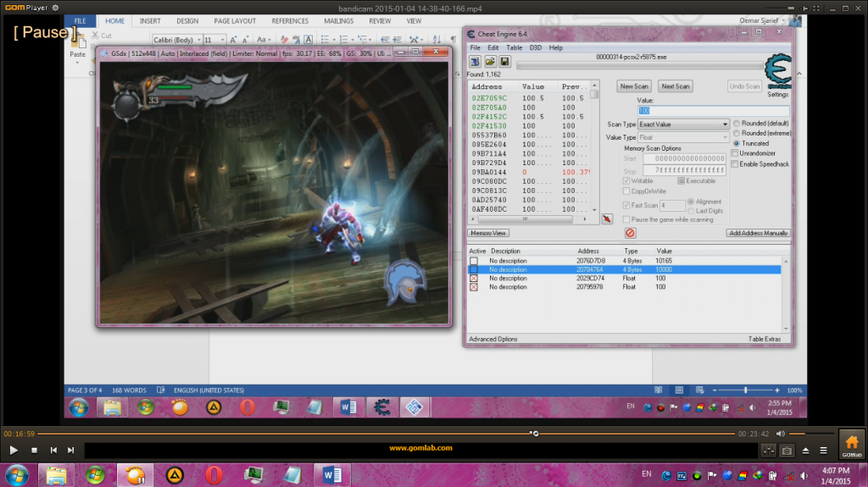Click GOM Player video seek bar
This screenshot has width=868, height=487.
coord(387,434)
